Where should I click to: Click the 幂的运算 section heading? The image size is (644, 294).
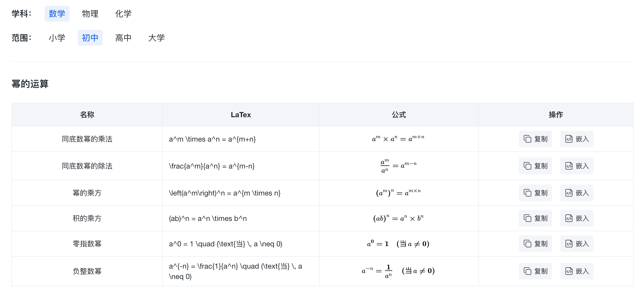click(x=30, y=84)
